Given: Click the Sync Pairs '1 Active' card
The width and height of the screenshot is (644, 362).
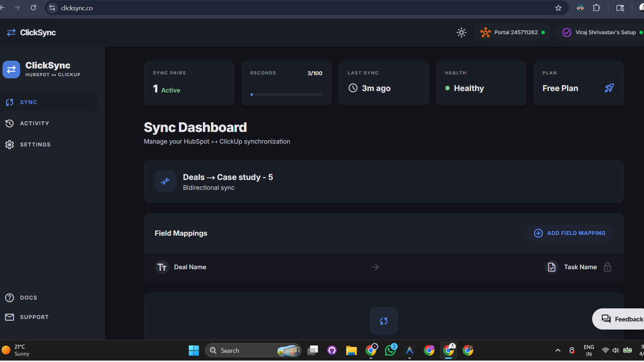Looking at the screenshot, I should (189, 83).
